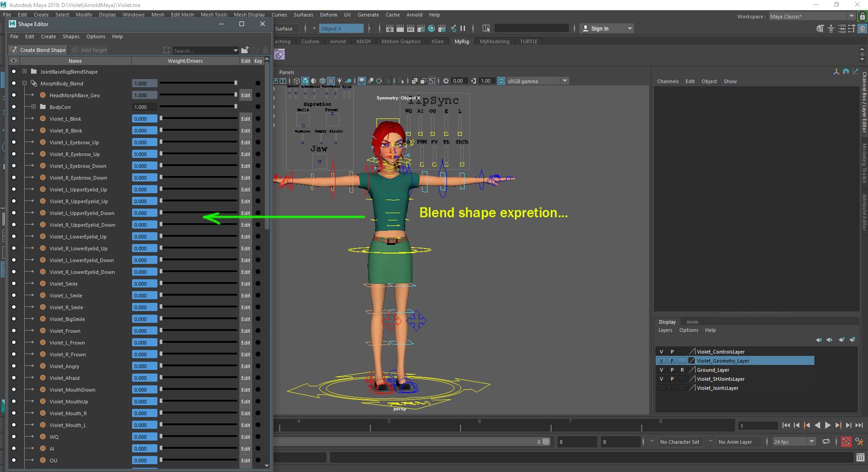The image size is (868, 472).
Task: Click weight slider for Violet_L_Smile
Action: click(198, 296)
